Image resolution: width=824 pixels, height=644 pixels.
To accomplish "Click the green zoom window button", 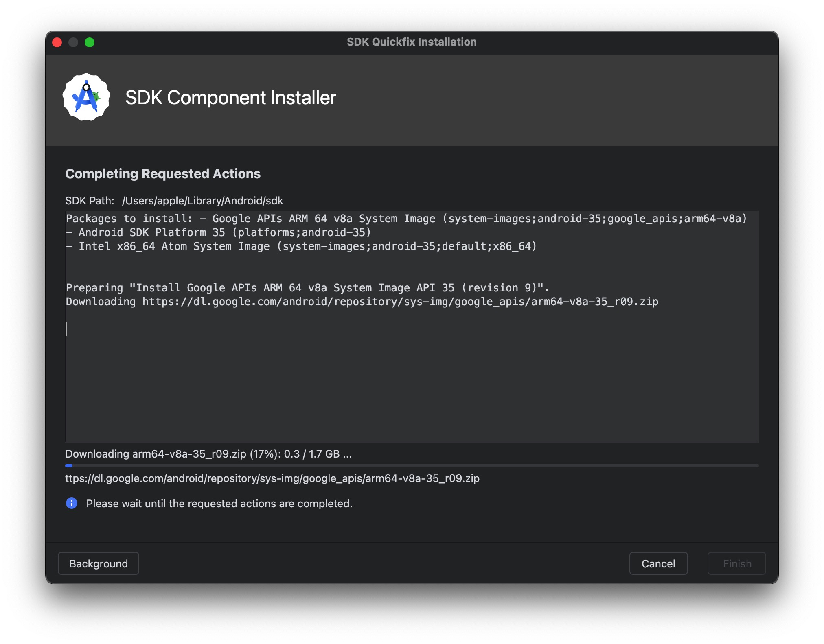I will [90, 42].
